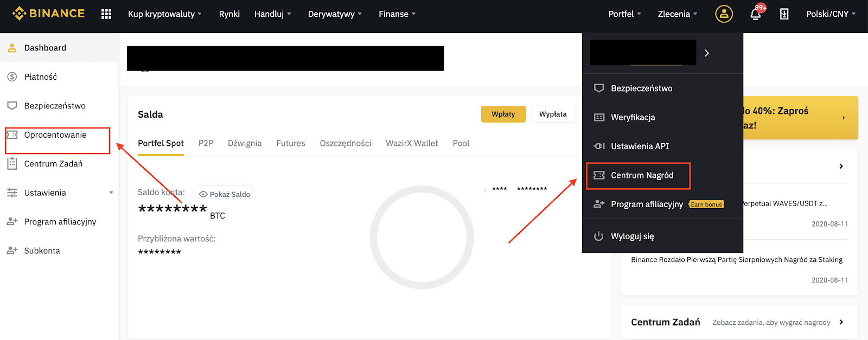Expand the Derywatywy menu
The width and height of the screenshot is (868, 340).
pos(335,14)
